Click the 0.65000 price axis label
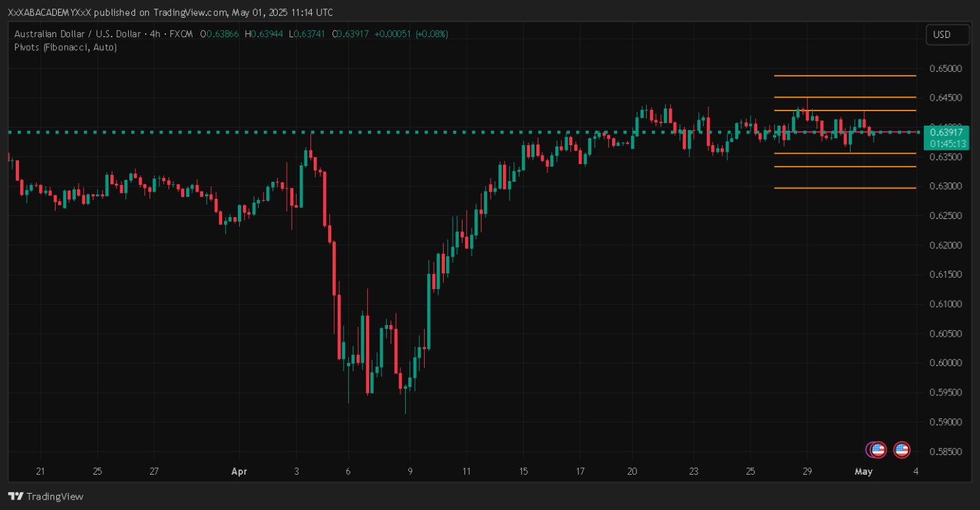The height and width of the screenshot is (510, 980). pyautogui.click(x=945, y=69)
